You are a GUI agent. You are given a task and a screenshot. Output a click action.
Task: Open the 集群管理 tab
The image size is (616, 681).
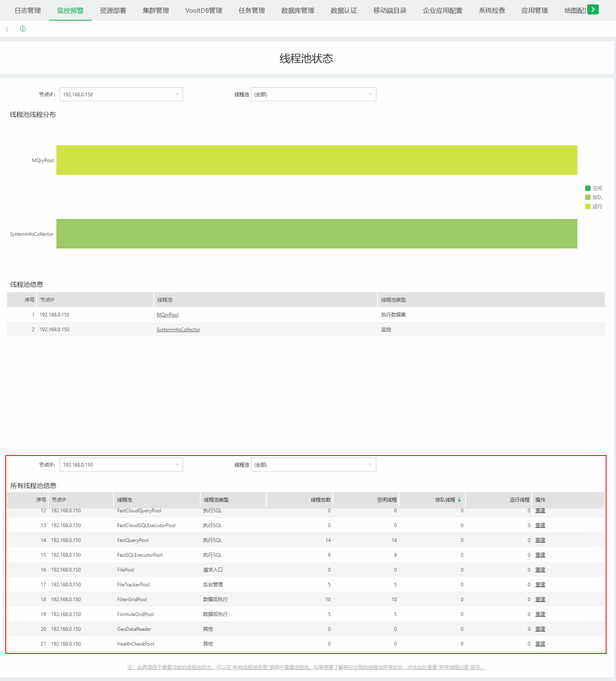(156, 10)
